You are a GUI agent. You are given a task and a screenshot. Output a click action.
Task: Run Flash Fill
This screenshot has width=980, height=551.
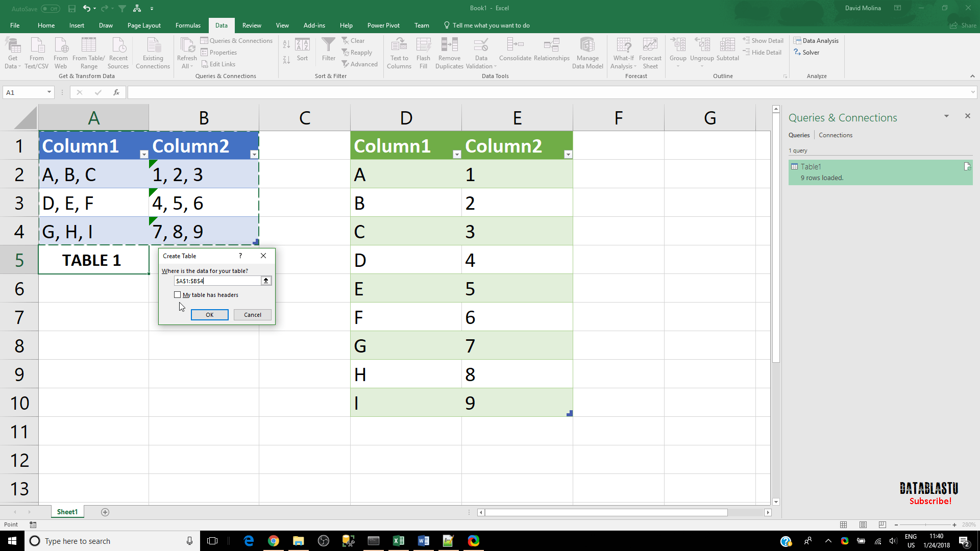423,53
